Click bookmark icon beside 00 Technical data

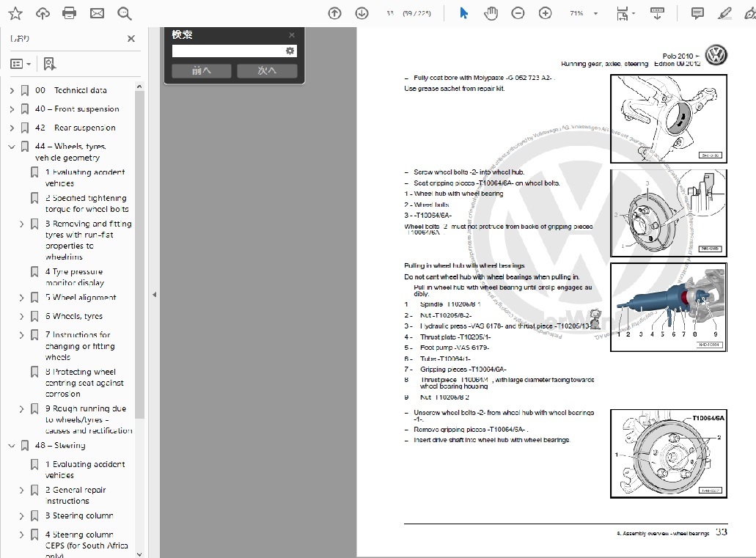click(x=25, y=90)
